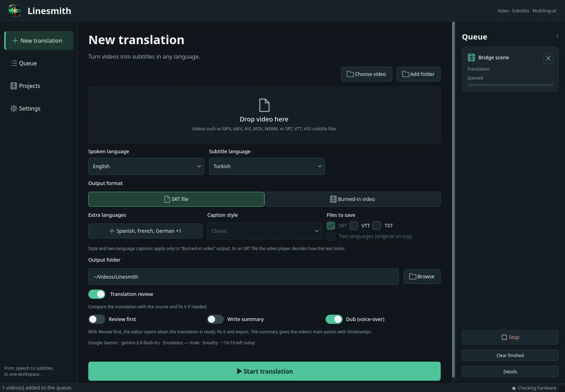Remove Bridge scene from the queue

pos(548,58)
